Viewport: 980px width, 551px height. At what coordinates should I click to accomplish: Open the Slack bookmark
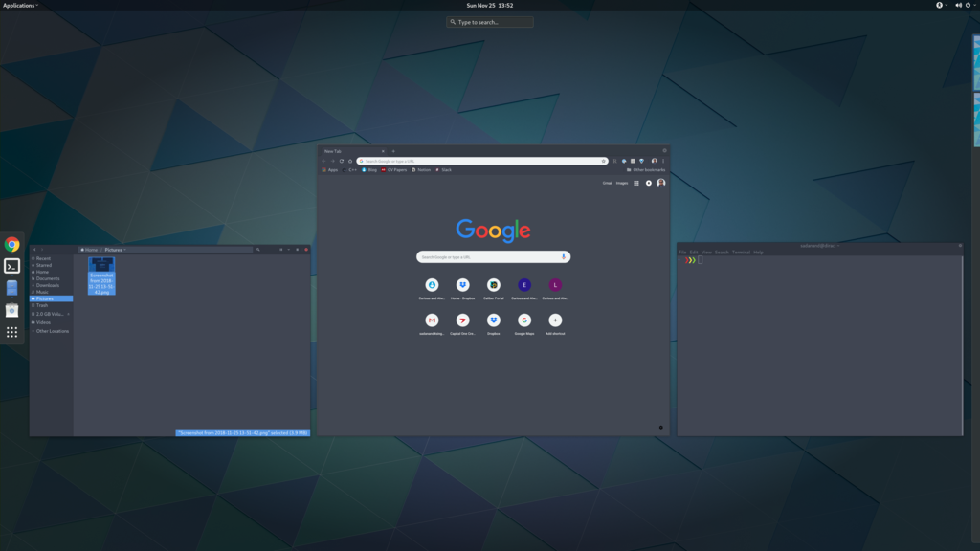[x=444, y=170]
